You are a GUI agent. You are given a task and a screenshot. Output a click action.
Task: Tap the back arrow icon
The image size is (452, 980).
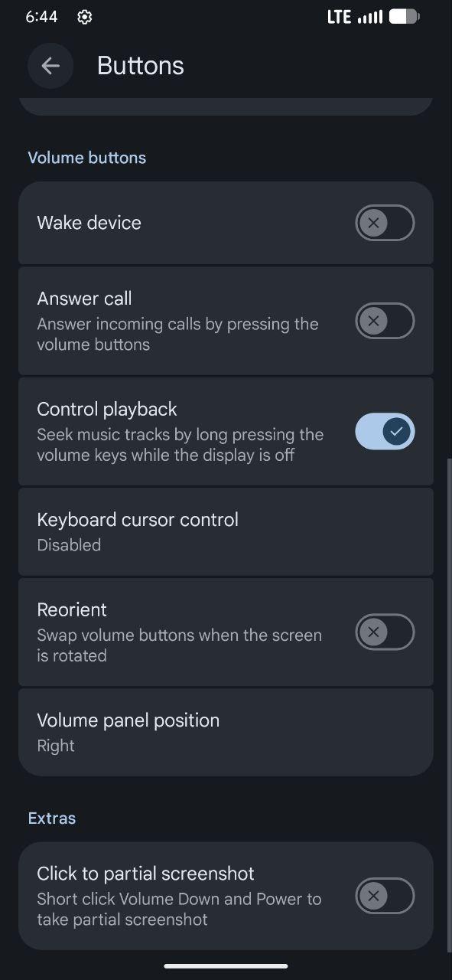50,66
